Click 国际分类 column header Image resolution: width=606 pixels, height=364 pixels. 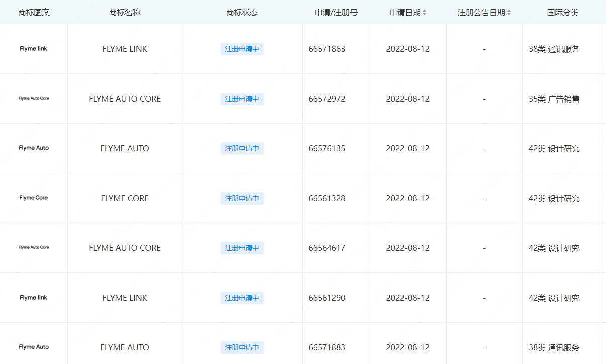tap(563, 13)
